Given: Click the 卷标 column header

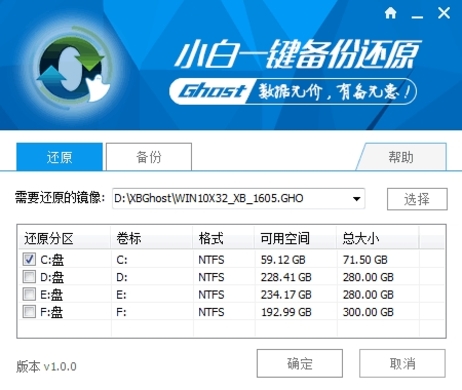Looking at the screenshot, I should pos(152,238).
